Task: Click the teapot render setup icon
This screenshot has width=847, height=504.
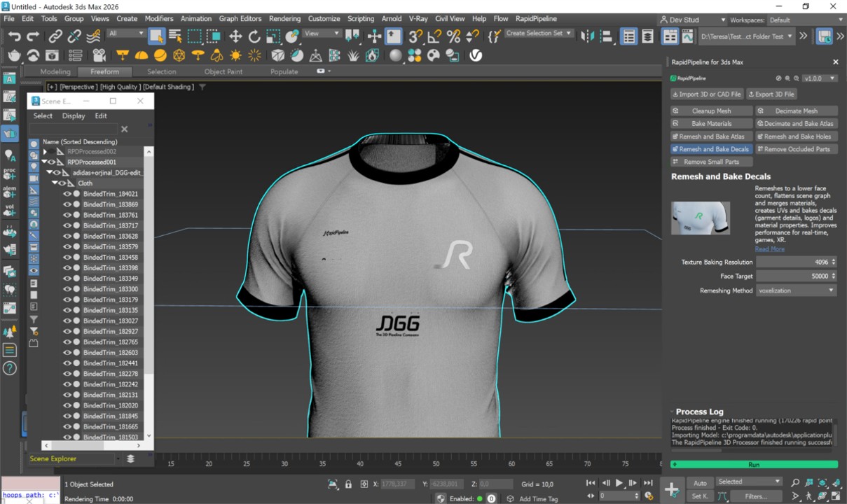Action: pos(15,55)
